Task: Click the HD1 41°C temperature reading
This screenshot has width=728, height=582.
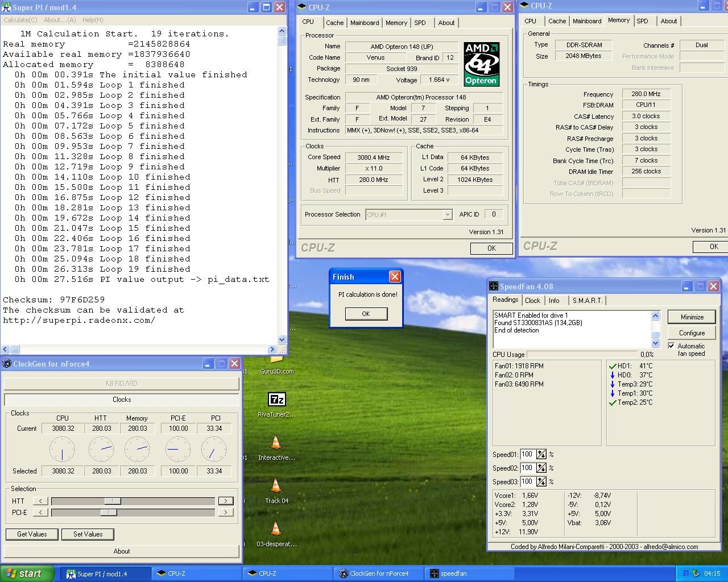Action: click(x=631, y=366)
